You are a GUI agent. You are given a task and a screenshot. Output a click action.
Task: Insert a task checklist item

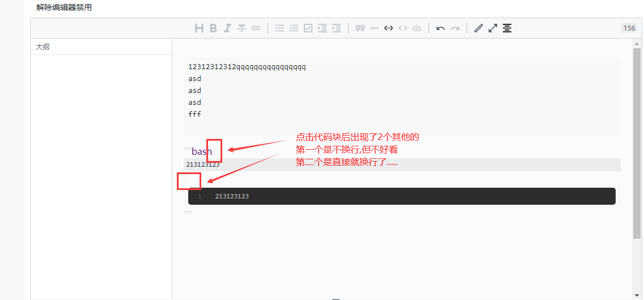pos(308,28)
